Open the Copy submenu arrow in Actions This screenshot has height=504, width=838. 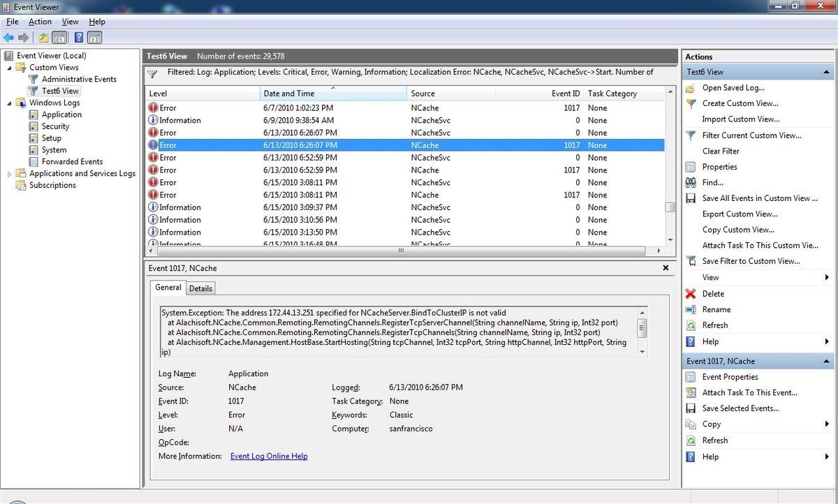827,424
